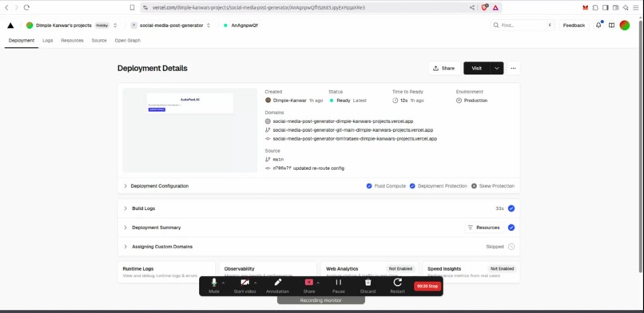
Task: Switch to the Resources tab
Action: [72, 41]
